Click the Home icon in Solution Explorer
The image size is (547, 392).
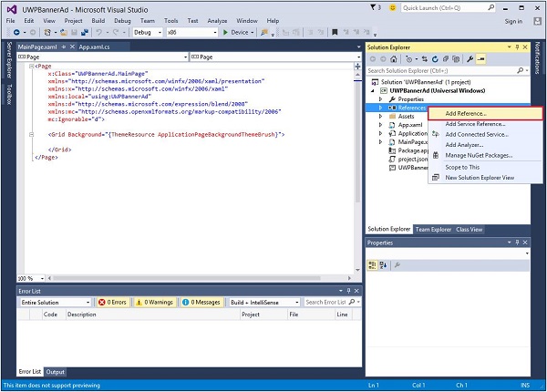(x=393, y=57)
